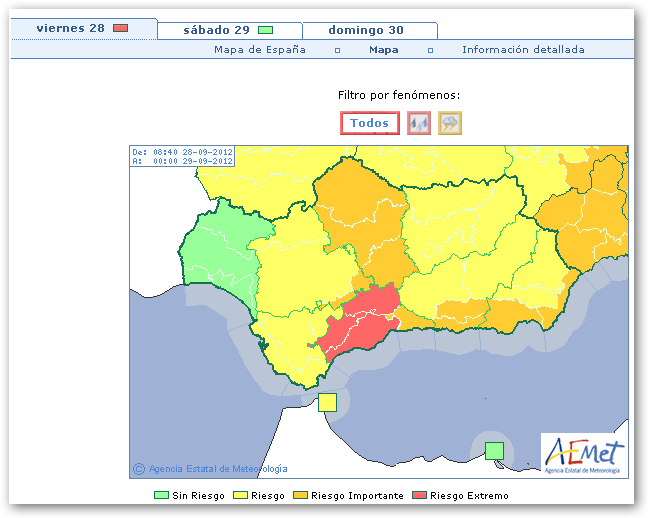
Task: Click the Riesgo Extremo red legend swatch
Action: pyautogui.click(x=420, y=496)
